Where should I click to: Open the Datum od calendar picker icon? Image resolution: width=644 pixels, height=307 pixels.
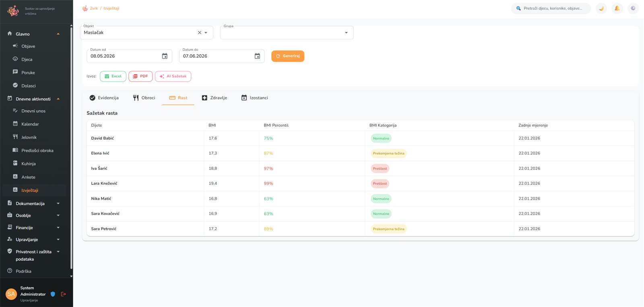tap(165, 56)
